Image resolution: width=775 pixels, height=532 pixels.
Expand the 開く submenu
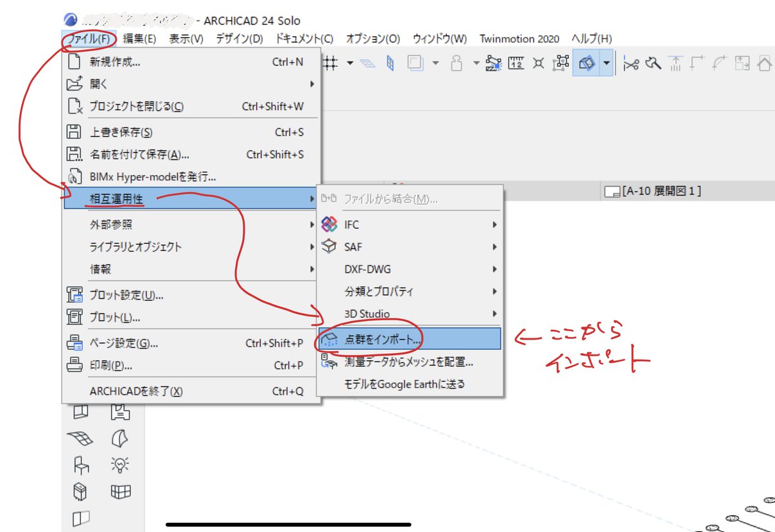[191, 84]
